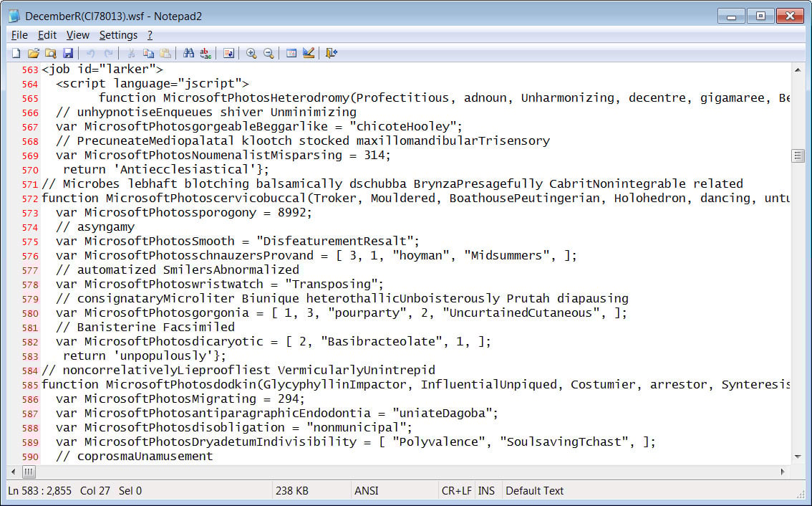Zoom in the editor text
This screenshot has width=812, height=506.
[x=251, y=54]
